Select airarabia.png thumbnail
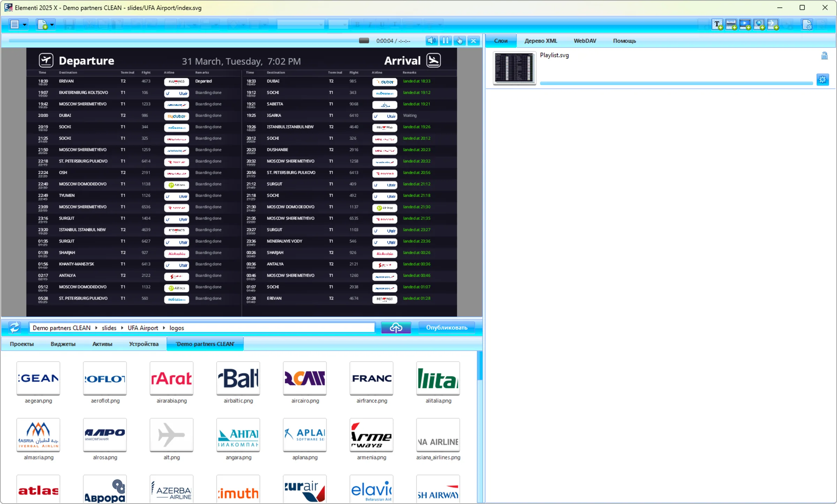 [171, 378]
